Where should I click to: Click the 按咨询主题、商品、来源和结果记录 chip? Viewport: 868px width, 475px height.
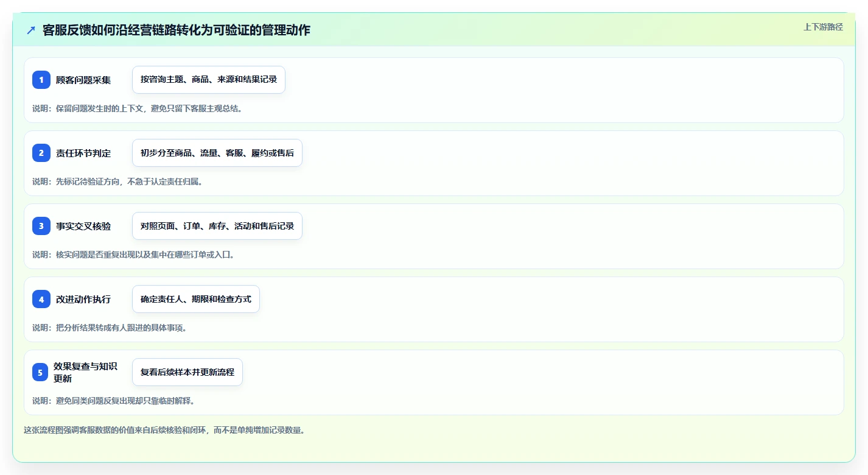click(x=209, y=80)
